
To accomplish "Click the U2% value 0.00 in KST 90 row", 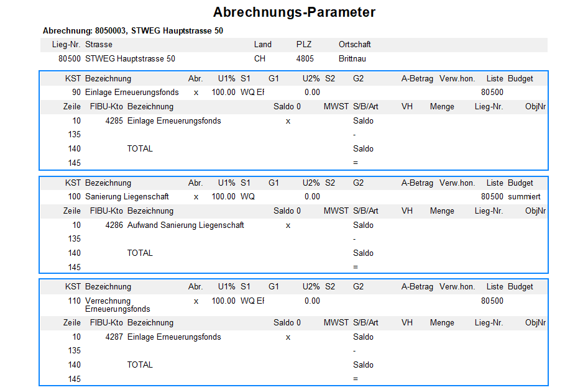I will click(312, 92).
